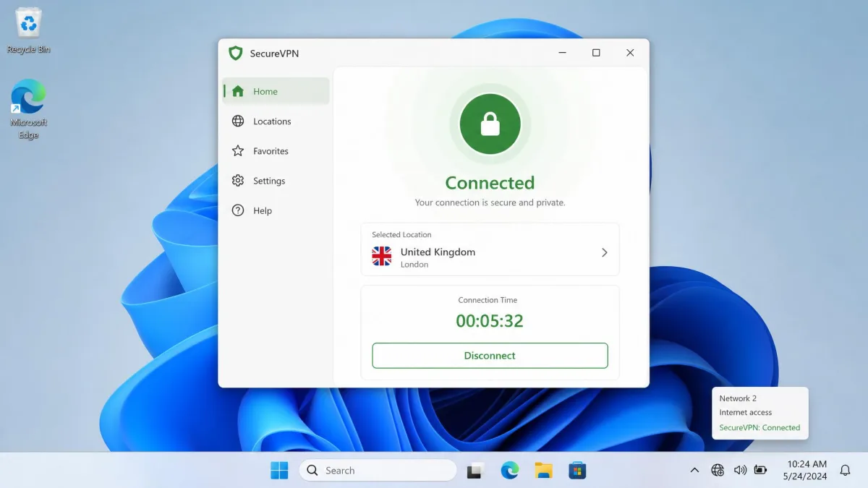This screenshot has height=488, width=868.
Task: Click the network globe tray icon
Action: click(718, 471)
